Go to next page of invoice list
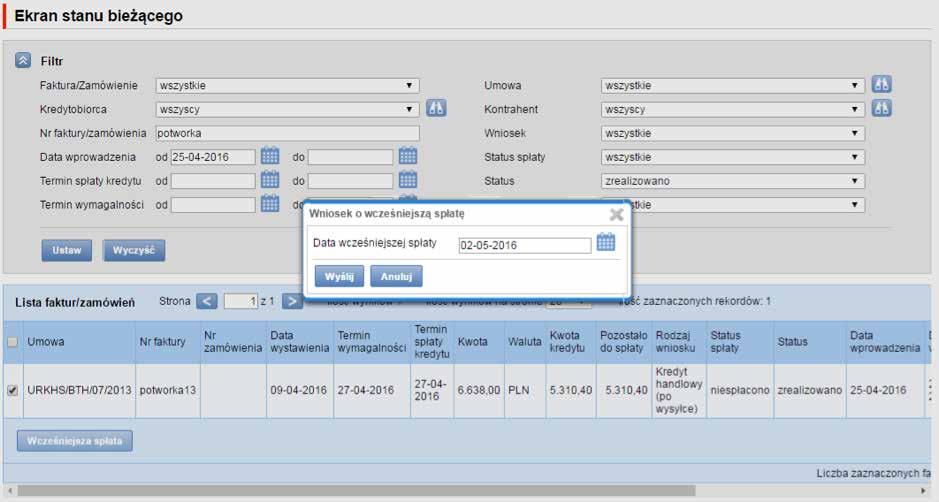939x502 pixels. coord(292,301)
